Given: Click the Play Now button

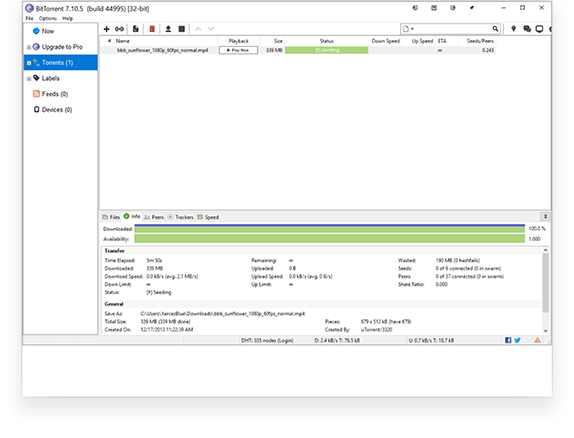Looking at the screenshot, I should click(238, 50).
